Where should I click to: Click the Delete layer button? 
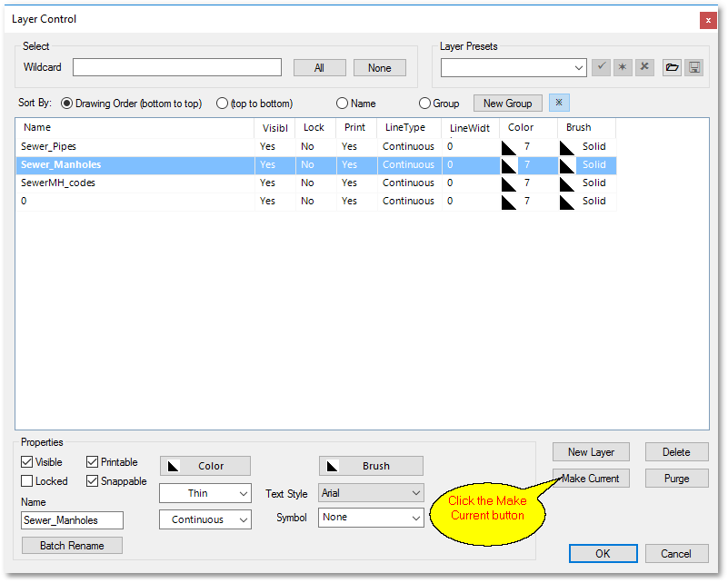[x=676, y=451]
